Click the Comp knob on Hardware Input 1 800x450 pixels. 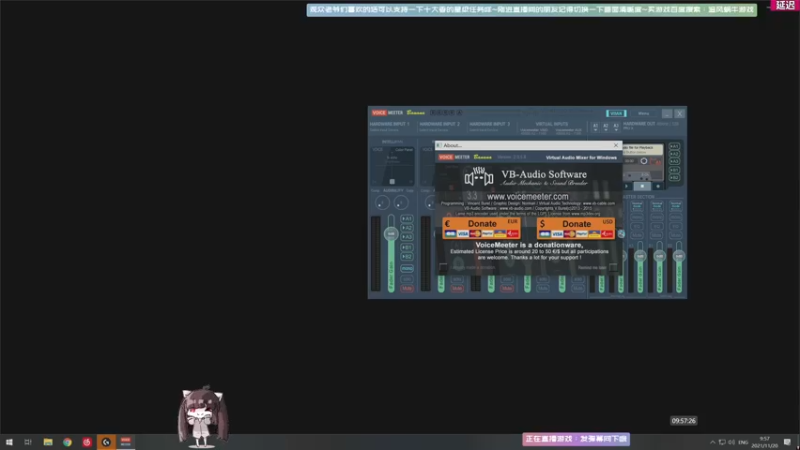pyautogui.click(x=382, y=203)
